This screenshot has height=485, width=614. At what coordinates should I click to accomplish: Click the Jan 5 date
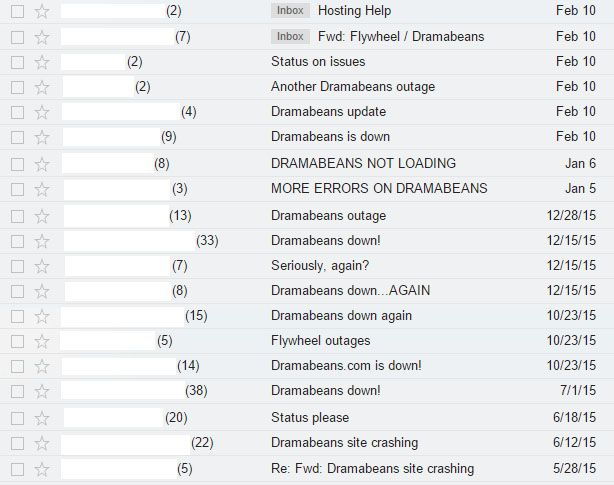point(581,188)
